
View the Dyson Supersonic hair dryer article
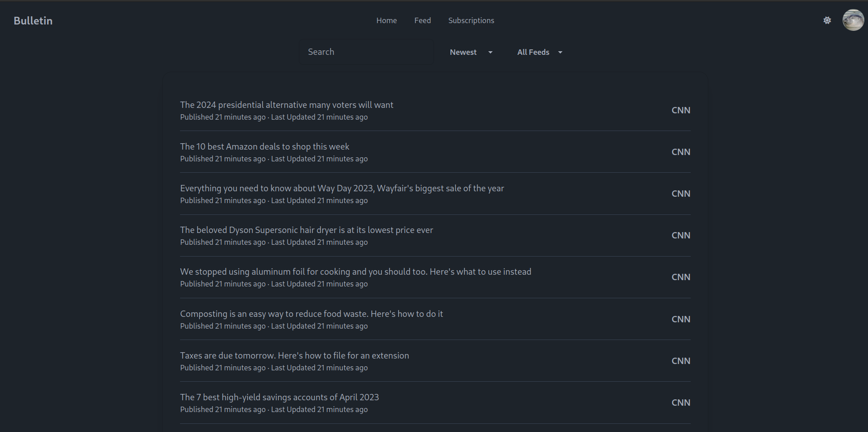tap(306, 230)
